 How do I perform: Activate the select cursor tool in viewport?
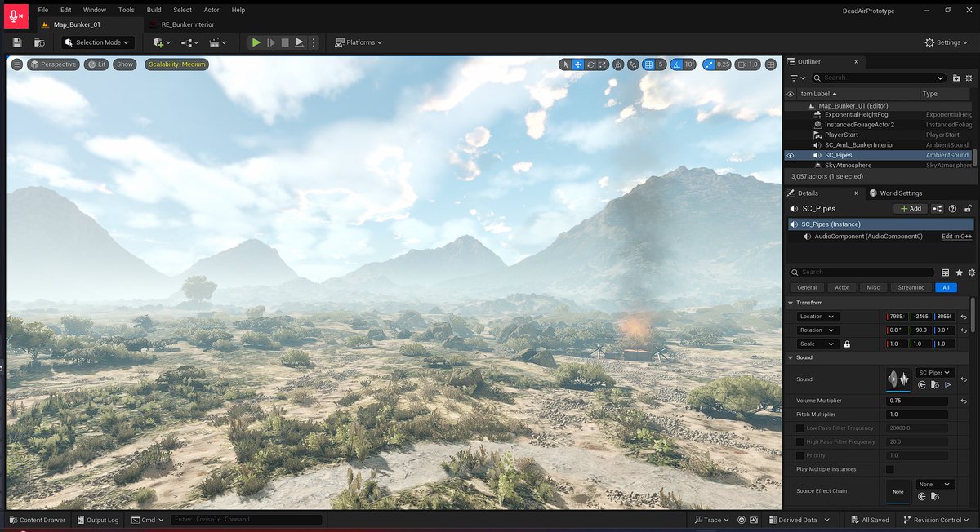click(x=565, y=64)
